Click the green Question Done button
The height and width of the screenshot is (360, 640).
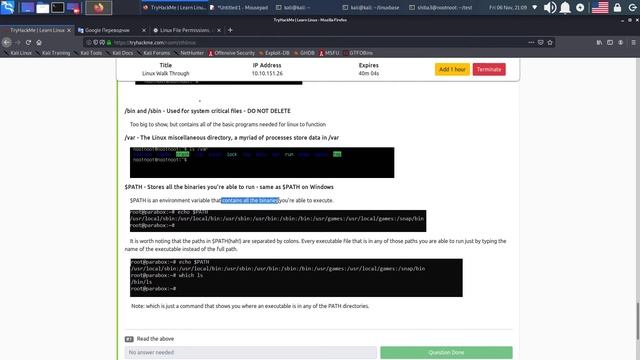pyautogui.click(x=446, y=352)
